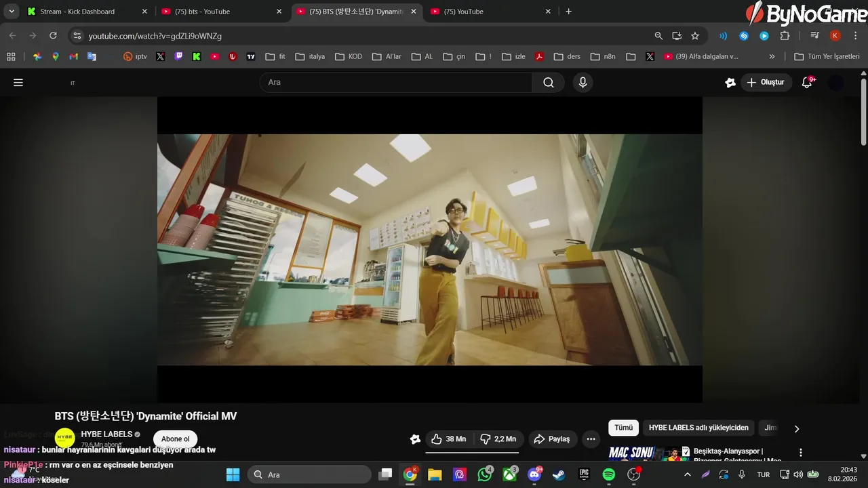Click the TUR language indicator
This screenshot has height=488, width=868.
pyautogui.click(x=764, y=474)
